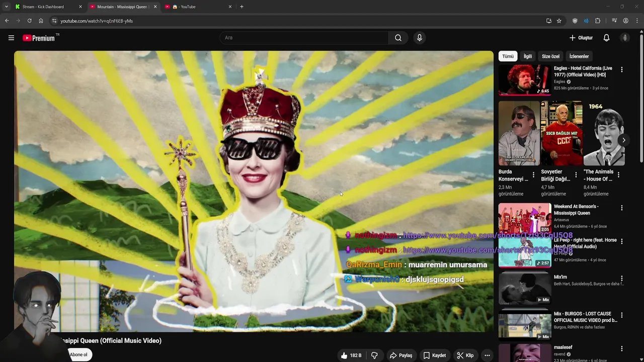Viewport: 644px width, 362px height.
Task: Show next shorts with right chevron
Action: (623, 140)
